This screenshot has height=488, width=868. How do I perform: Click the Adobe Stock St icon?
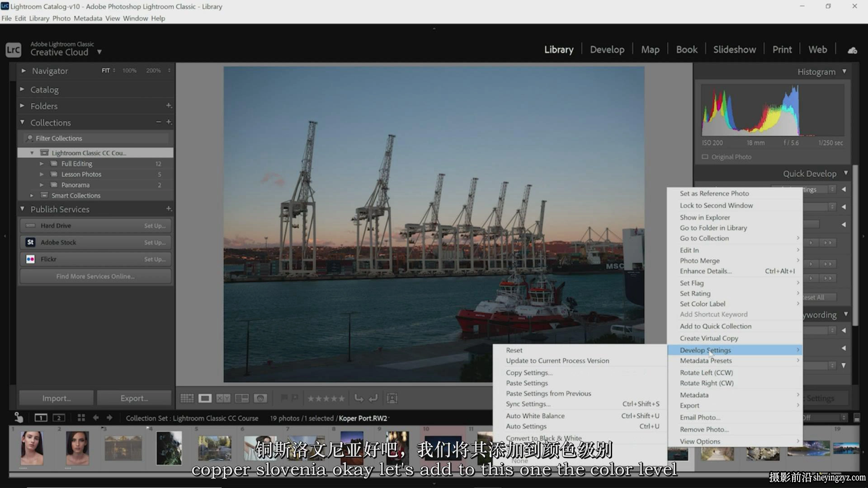[x=30, y=242]
